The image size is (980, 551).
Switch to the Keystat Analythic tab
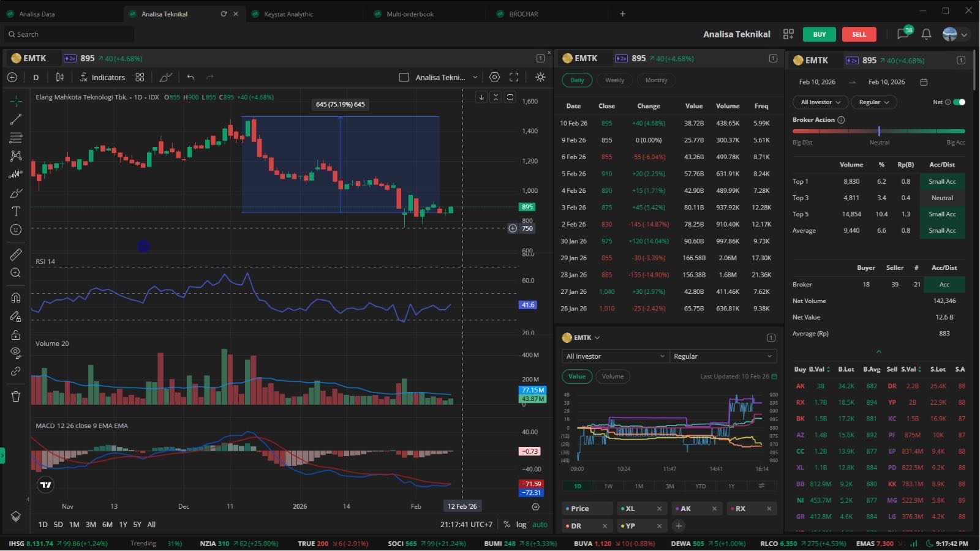(288, 14)
